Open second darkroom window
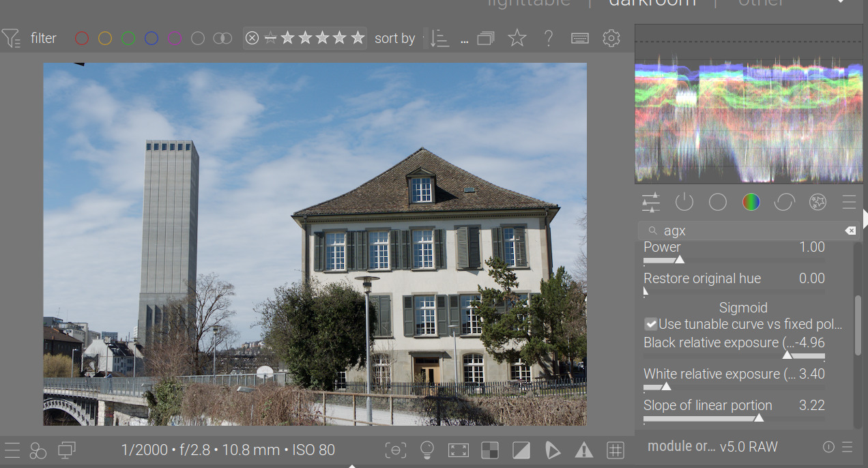The image size is (868, 468). point(67,450)
